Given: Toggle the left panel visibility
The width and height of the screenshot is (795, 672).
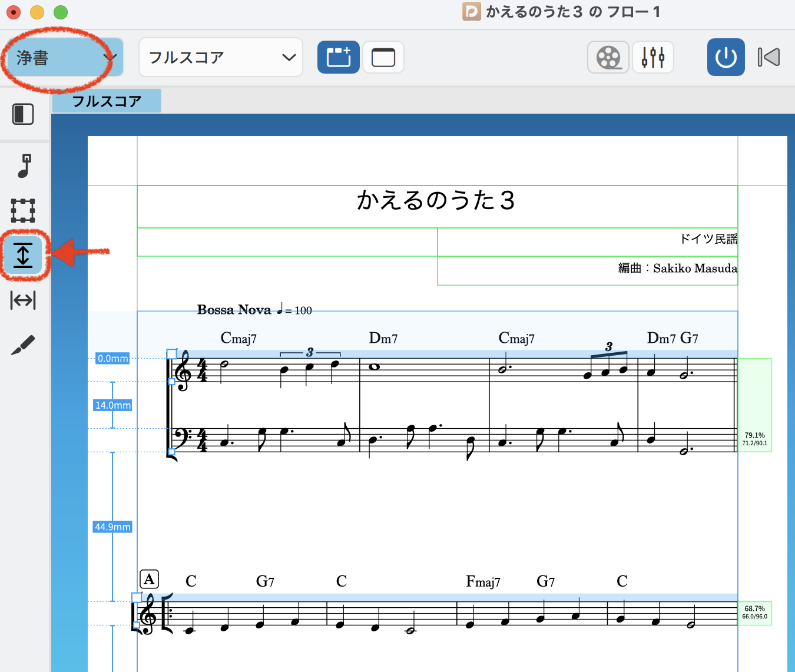Looking at the screenshot, I should click(x=24, y=114).
